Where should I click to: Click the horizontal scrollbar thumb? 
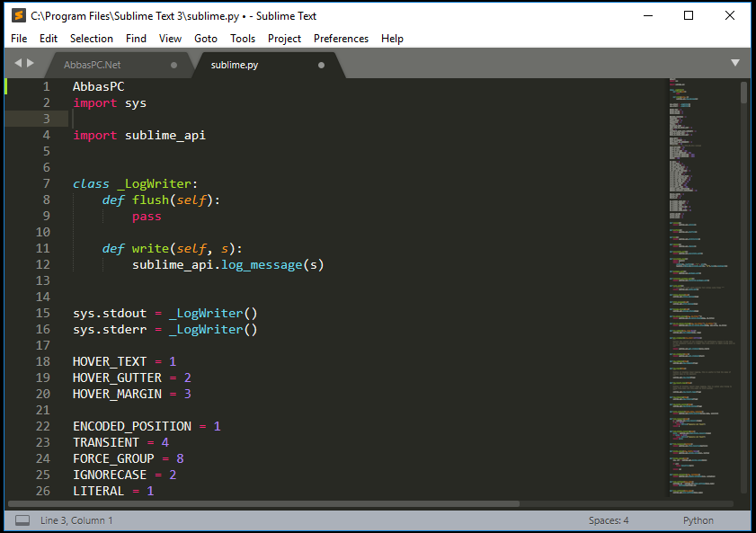(263, 503)
